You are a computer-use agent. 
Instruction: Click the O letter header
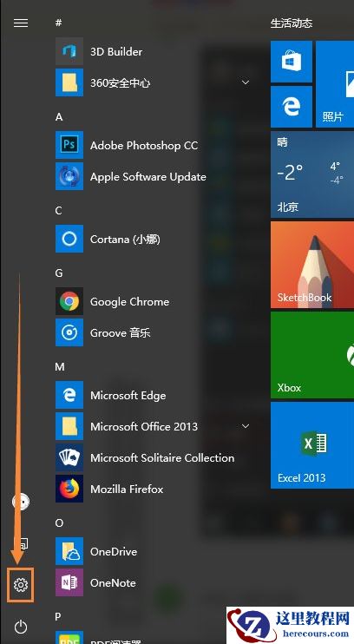click(x=59, y=522)
